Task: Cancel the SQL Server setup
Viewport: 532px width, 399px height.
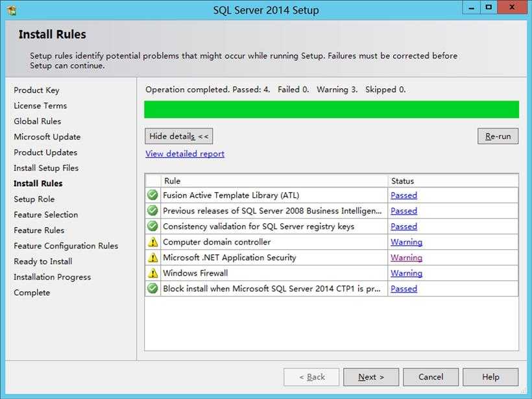Action: point(431,377)
